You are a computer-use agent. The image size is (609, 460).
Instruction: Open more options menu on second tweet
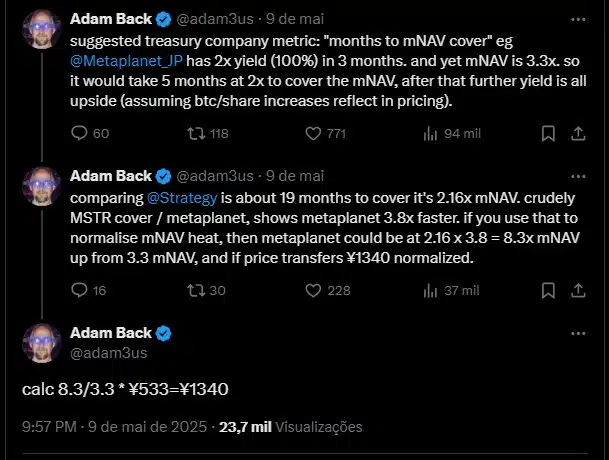pos(578,176)
